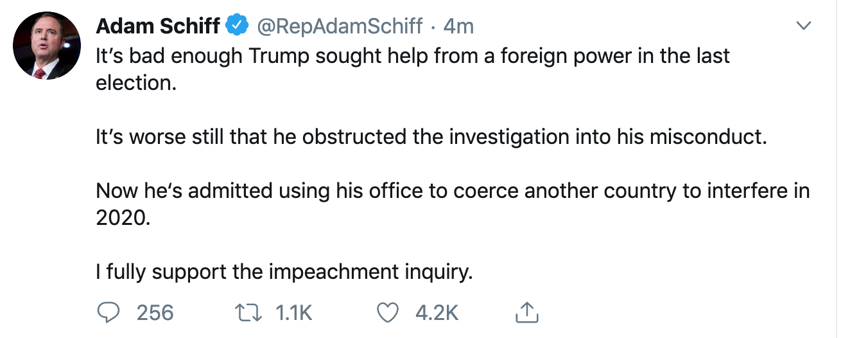The image size is (868, 338).
Task: Open the share tweet icon
Action: tap(526, 312)
